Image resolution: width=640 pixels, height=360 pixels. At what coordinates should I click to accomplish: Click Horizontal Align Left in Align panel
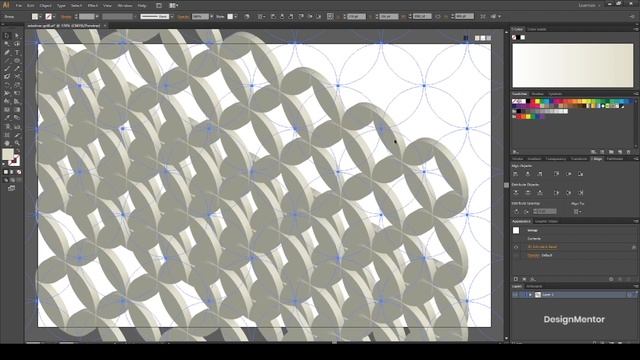coord(516,174)
